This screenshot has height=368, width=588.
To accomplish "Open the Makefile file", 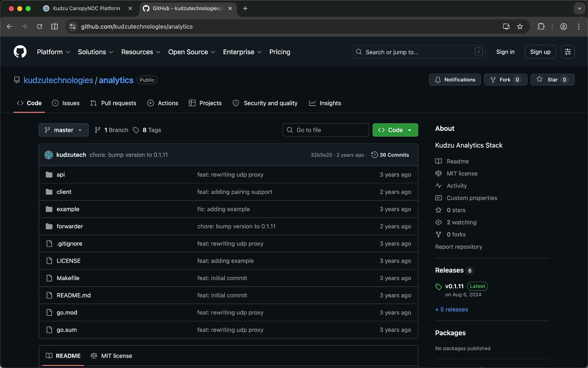I will tap(68, 278).
